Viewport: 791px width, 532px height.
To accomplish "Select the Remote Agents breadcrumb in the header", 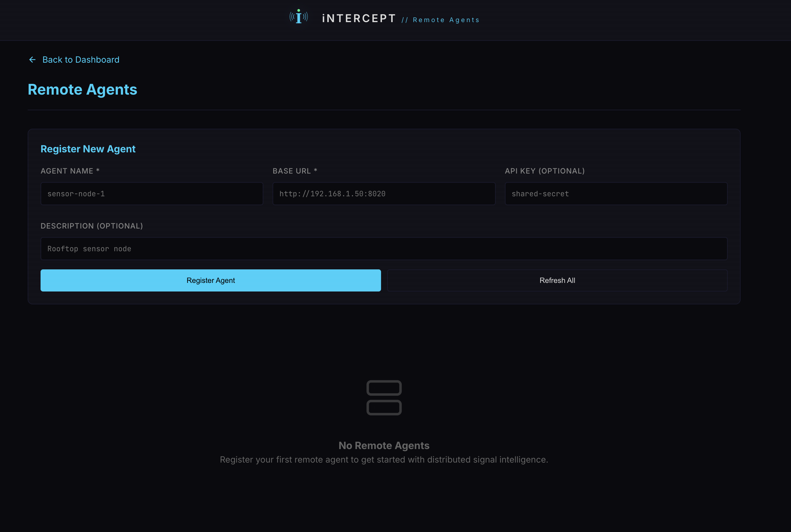I will coord(446,20).
